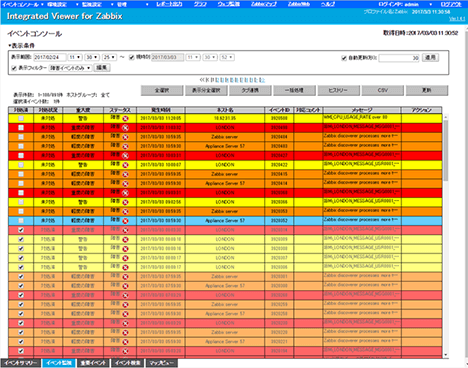Image resolution: width=468 pixels, height=368 pixels.
Task: Click failure icon for Zabbix server 08:59:35 row
Action: click(x=125, y=212)
